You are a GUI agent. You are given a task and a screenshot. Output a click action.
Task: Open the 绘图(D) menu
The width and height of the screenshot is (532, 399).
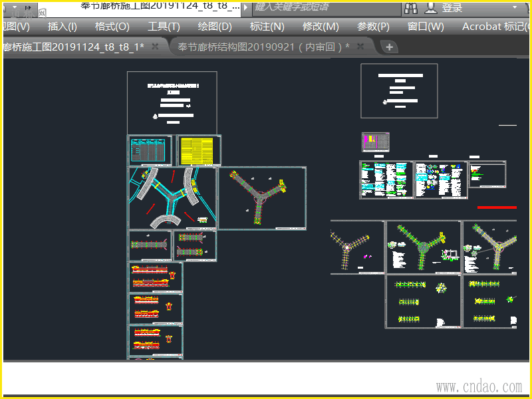point(215,27)
